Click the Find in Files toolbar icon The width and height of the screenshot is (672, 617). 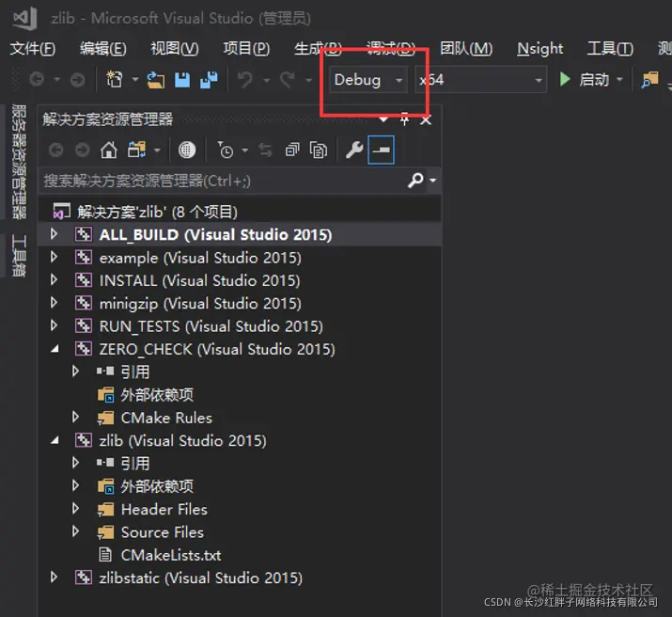(x=649, y=80)
